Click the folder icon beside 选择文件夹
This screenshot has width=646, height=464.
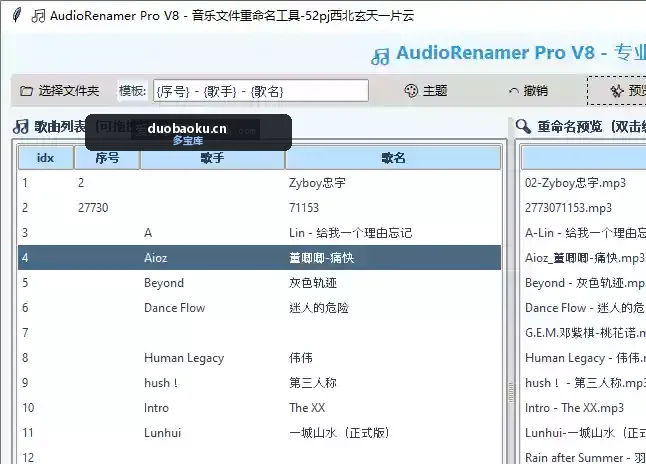pyautogui.click(x=26, y=91)
